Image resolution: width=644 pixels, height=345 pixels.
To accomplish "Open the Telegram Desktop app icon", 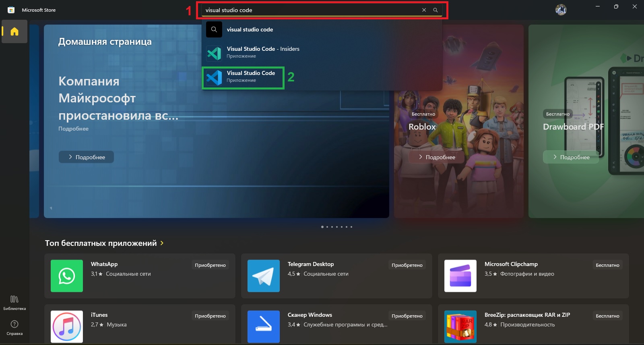I will 264,276.
